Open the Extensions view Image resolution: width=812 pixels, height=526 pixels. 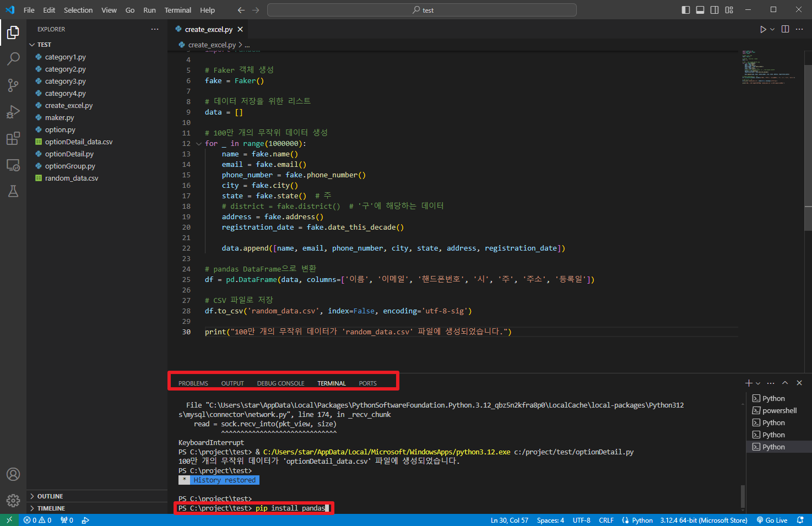point(13,138)
